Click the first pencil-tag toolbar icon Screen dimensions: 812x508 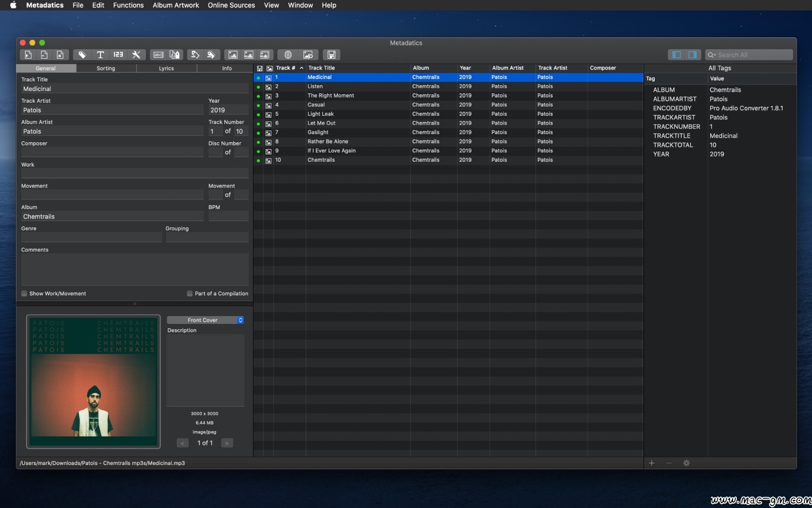pos(195,55)
